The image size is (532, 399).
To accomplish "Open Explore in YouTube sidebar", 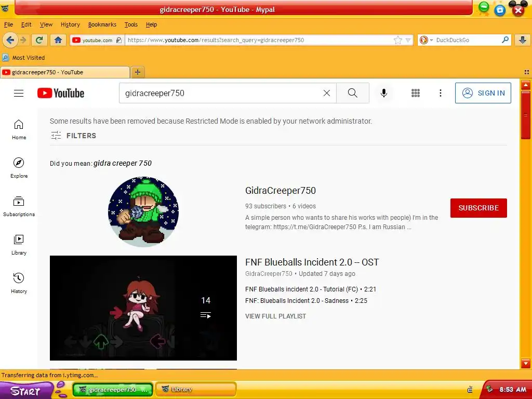I will [19, 168].
